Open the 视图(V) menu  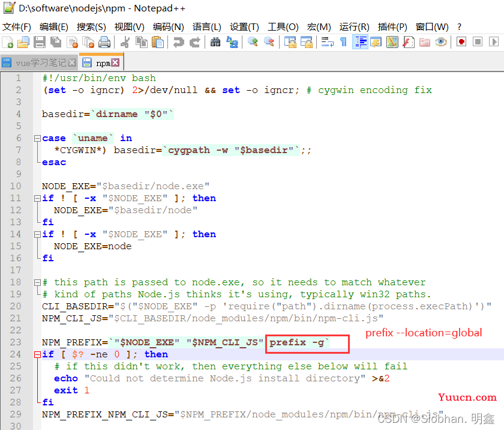tap(129, 26)
